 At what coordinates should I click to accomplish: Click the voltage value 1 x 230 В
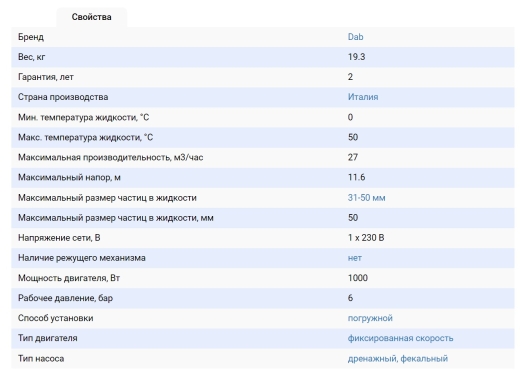pos(366,238)
